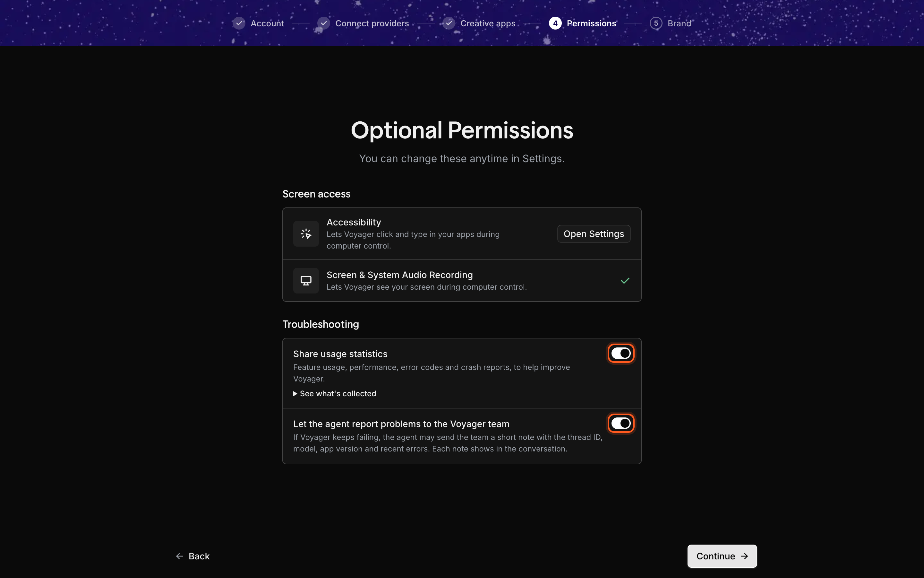Click "Lets Voyager see your screen" description
Screen dimensions: 924x578
pyautogui.click(x=426, y=287)
